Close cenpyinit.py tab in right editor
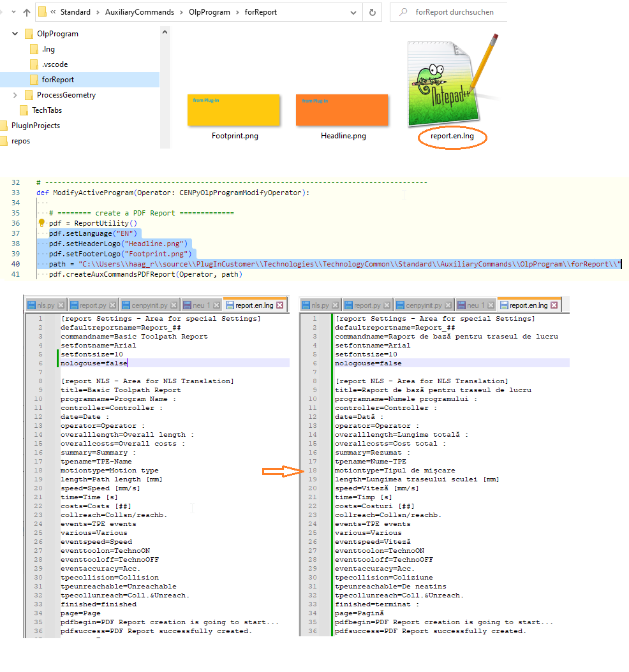629x672 pixels. (447, 305)
